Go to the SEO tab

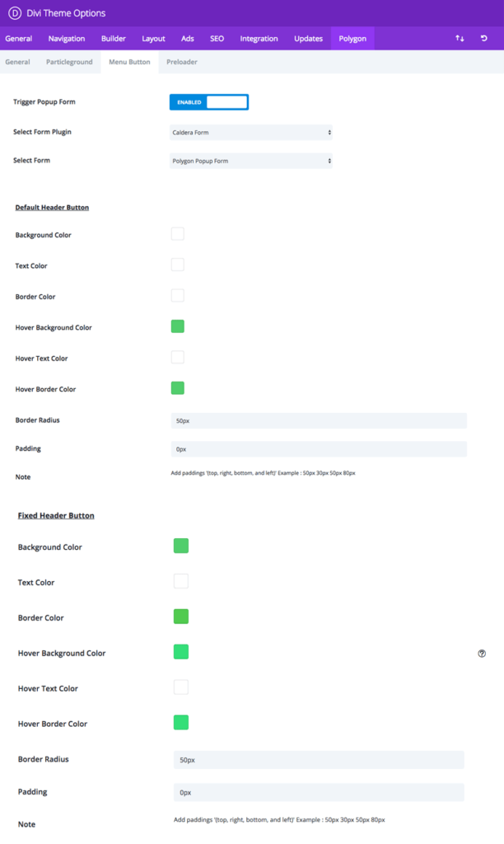click(x=217, y=39)
